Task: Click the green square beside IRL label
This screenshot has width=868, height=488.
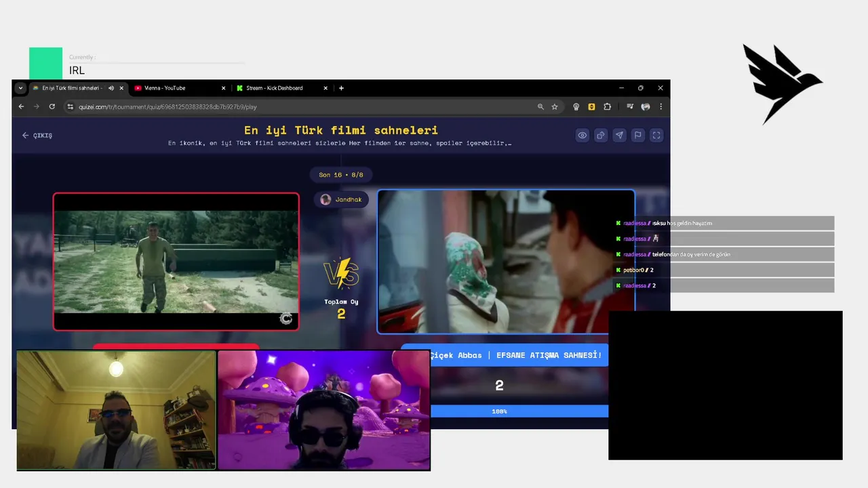Action: 45,63
